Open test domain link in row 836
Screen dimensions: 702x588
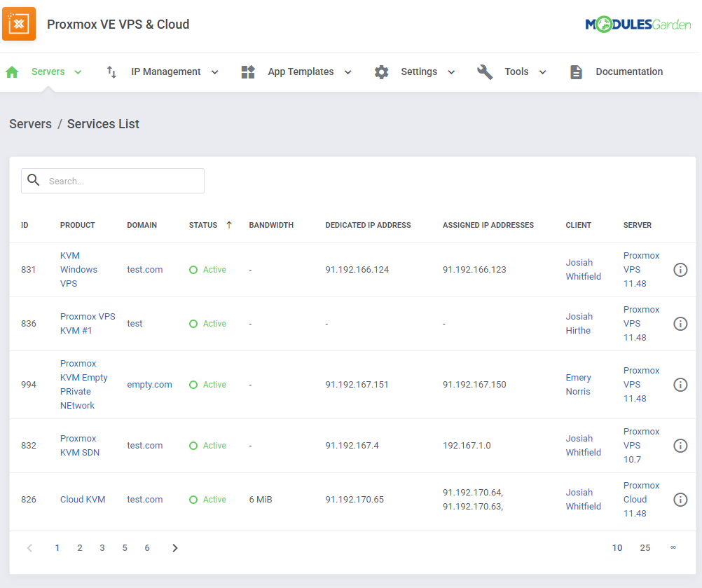[135, 323]
